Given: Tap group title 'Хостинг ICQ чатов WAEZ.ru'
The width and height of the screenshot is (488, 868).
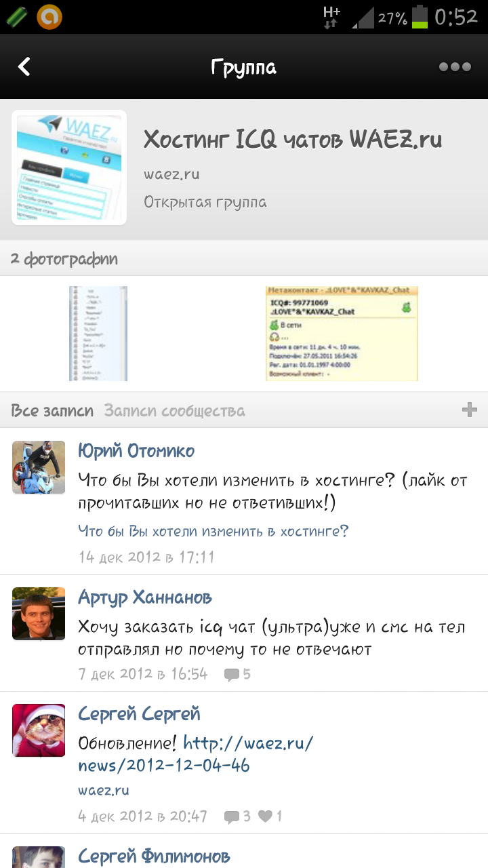Looking at the screenshot, I should click(292, 140).
